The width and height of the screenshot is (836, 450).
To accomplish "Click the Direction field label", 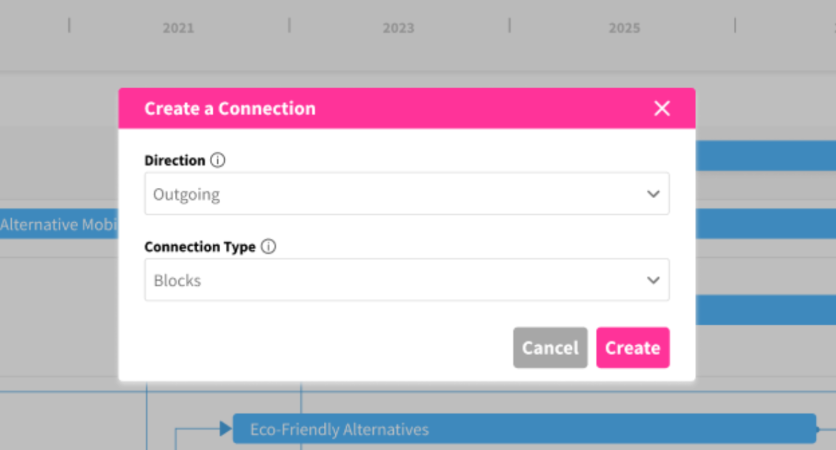I will 175,160.
